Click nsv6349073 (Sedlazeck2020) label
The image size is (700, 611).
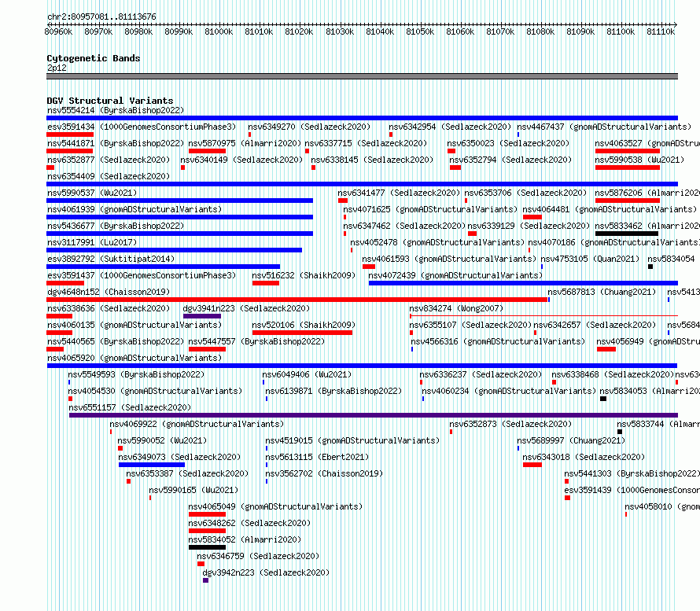click(179, 457)
